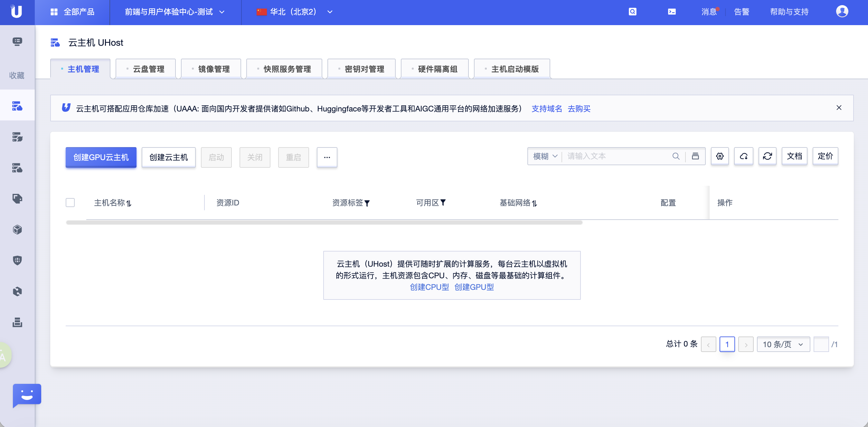Image resolution: width=868 pixels, height=427 pixels.
Task: Open the sidebar hexagon security icon
Action: pyautogui.click(x=17, y=291)
